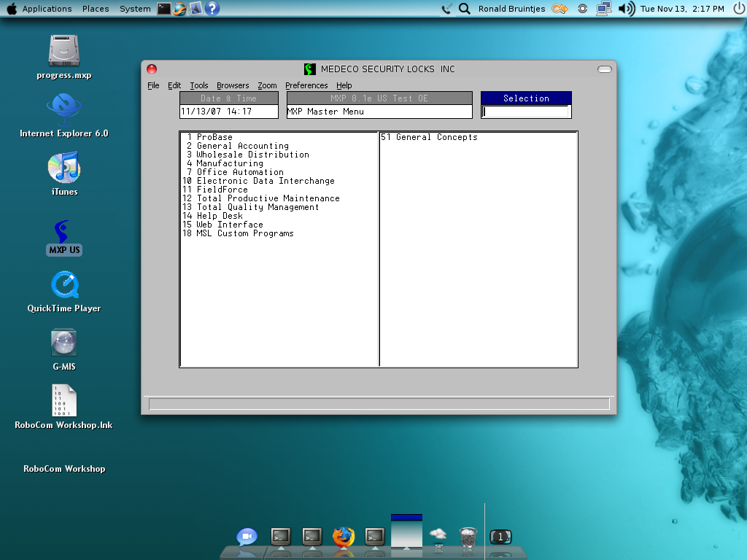Click the date value 11/13/07 14:17

tap(228, 112)
